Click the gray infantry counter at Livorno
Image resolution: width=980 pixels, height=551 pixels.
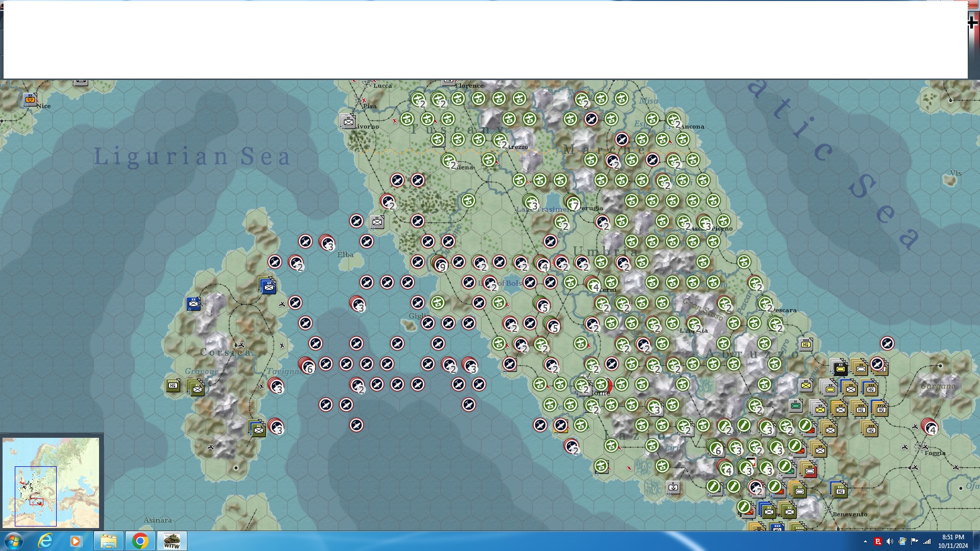(x=349, y=121)
